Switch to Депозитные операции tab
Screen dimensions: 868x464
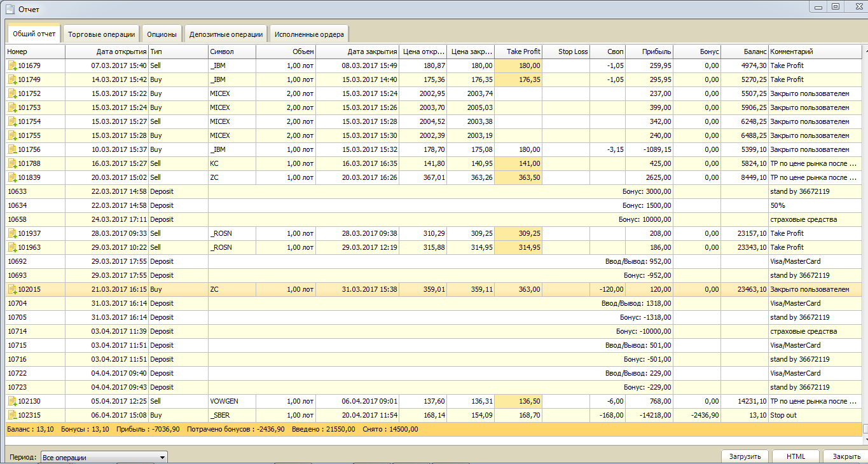point(226,34)
